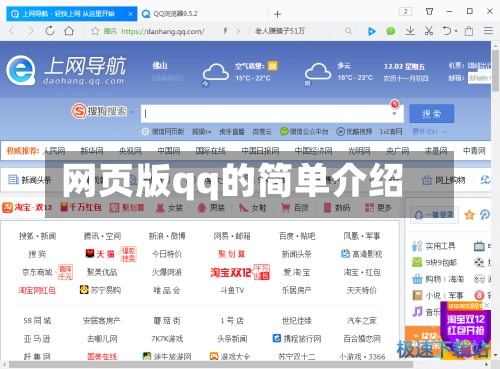Click the blue 搜索 button
The width and height of the screenshot is (500, 369).
coord(431,114)
